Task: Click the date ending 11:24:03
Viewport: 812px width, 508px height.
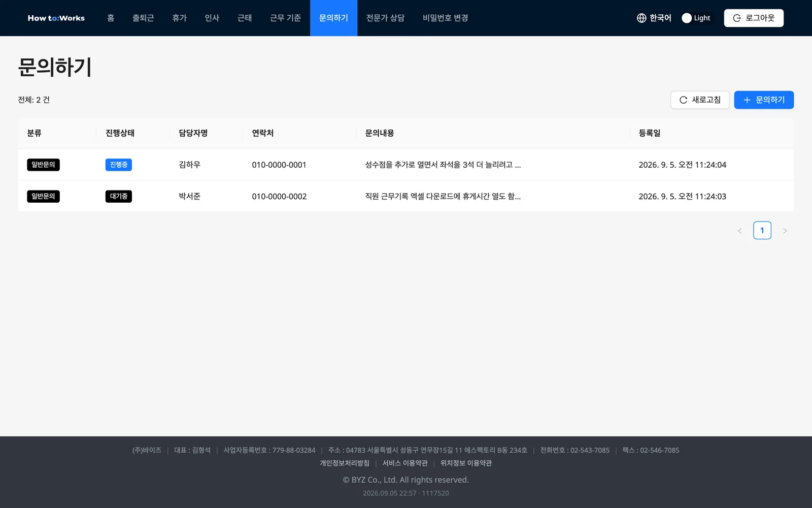Action: pos(682,196)
